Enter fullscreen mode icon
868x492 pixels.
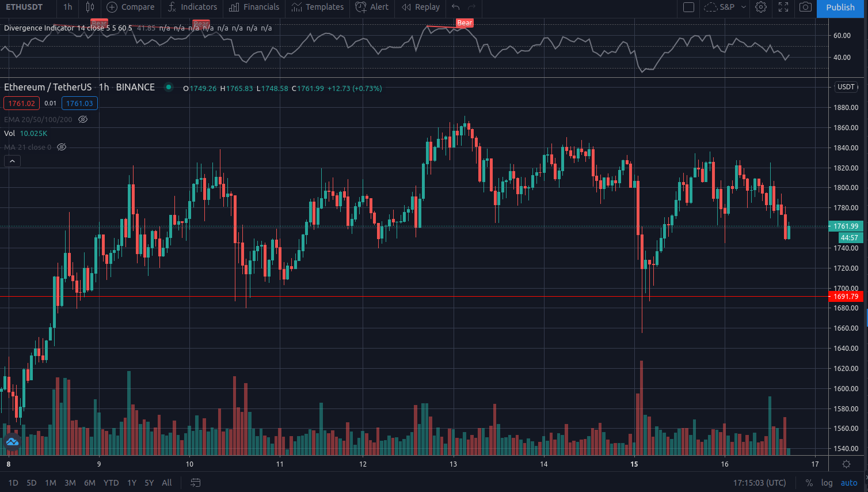(x=783, y=7)
